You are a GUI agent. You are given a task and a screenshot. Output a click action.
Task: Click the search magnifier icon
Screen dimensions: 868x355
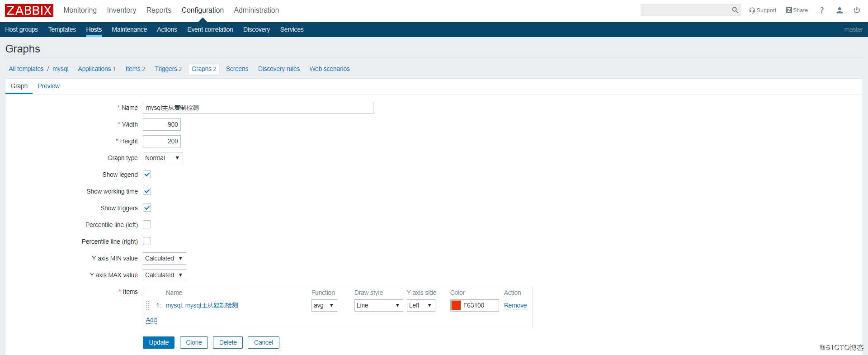pyautogui.click(x=735, y=10)
